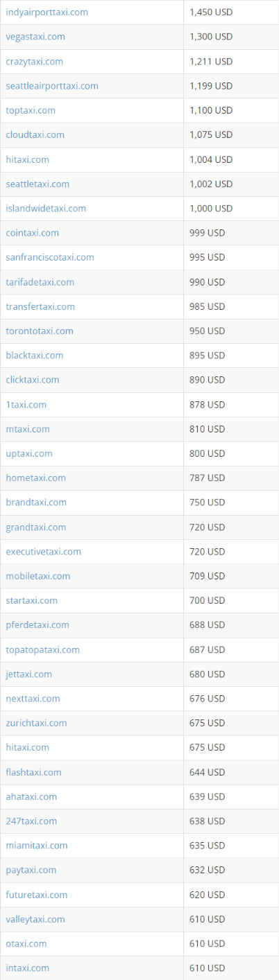Click the cointaxi.com link
Viewport: 279px width, 980px height.
click(32, 233)
